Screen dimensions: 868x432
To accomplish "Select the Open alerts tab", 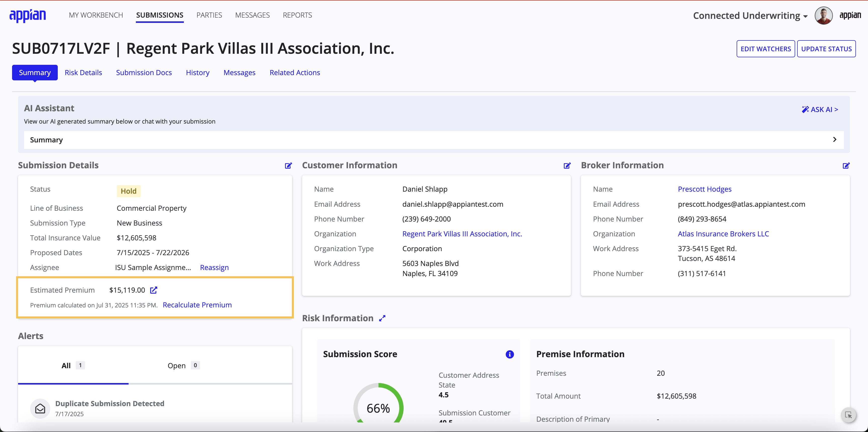I will pos(184,366).
